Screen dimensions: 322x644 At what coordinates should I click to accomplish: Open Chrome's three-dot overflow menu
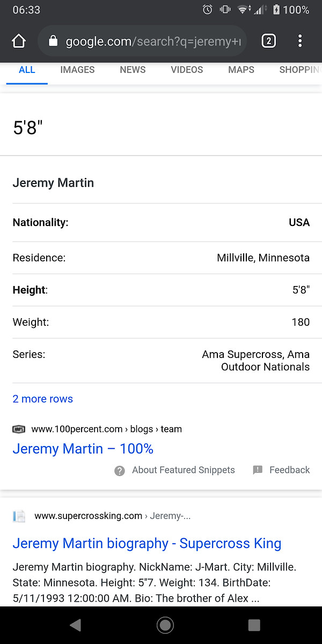(300, 41)
